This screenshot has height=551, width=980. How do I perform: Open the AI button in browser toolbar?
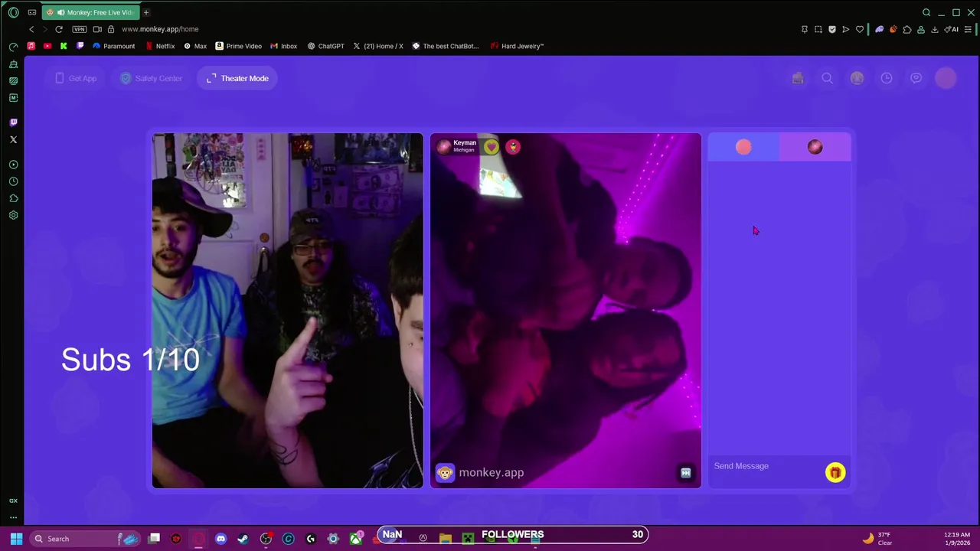pyautogui.click(x=952, y=29)
